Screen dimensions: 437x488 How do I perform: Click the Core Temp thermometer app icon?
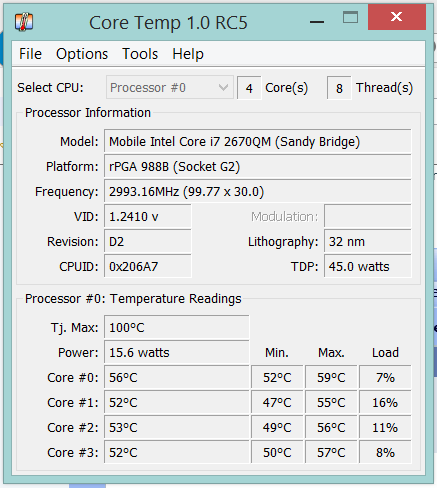24,22
